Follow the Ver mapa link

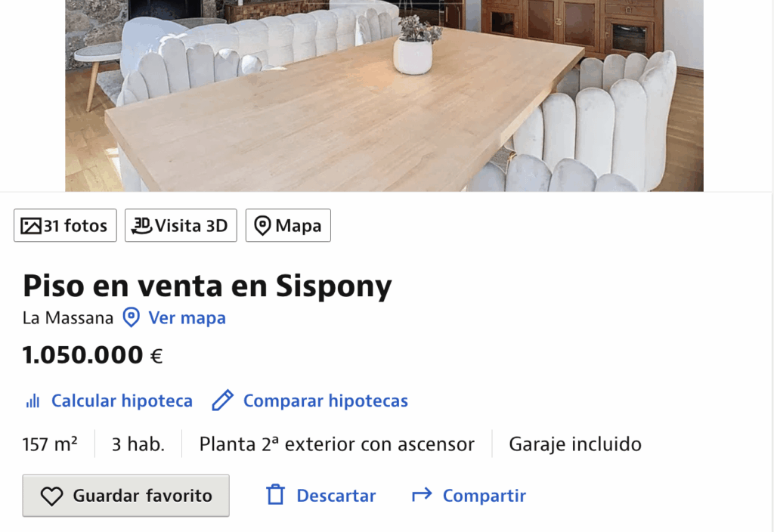pos(187,317)
